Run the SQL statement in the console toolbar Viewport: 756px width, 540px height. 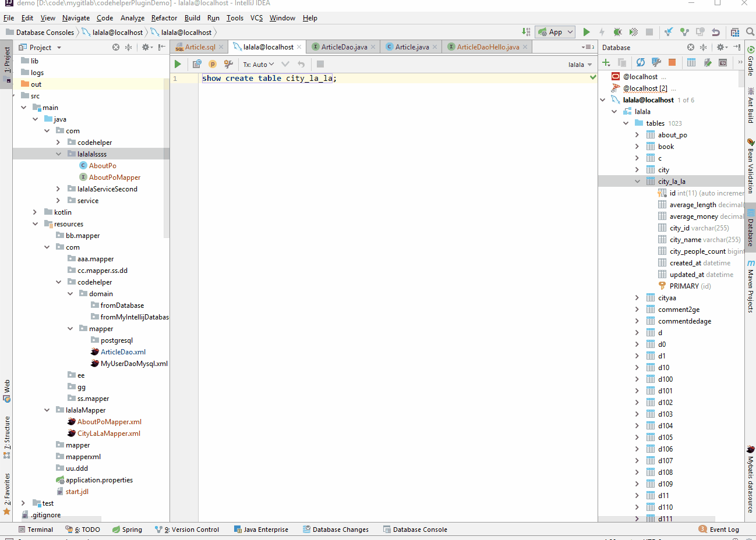[178, 64]
